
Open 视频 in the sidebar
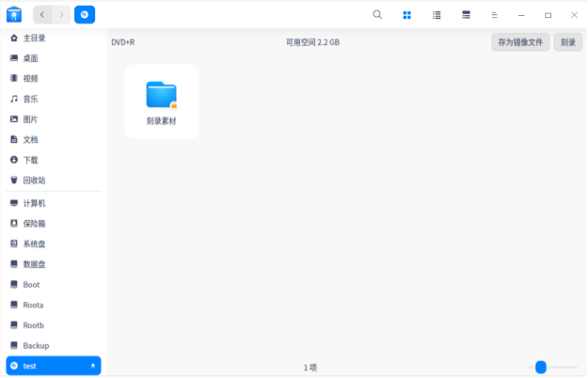[x=54, y=78]
